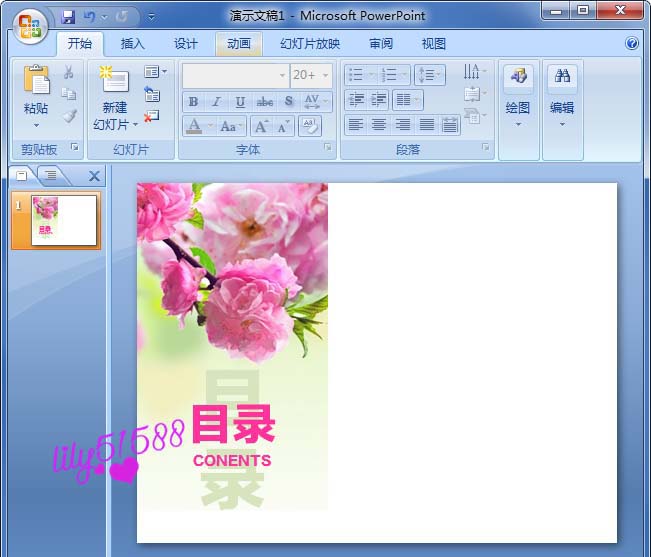
Task: Click Clear All Formatting eraser icon
Action: (x=310, y=126)
